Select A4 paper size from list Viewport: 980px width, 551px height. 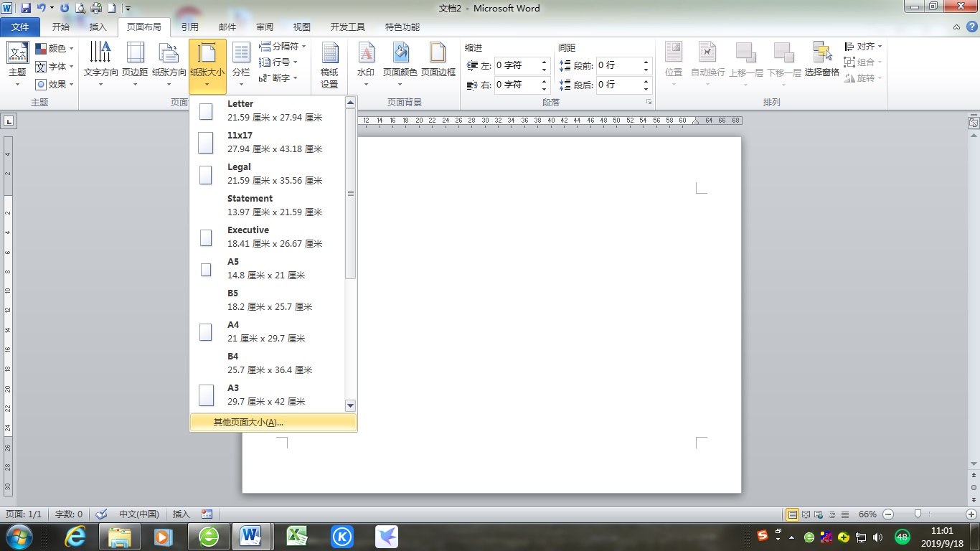pos(267,331)
